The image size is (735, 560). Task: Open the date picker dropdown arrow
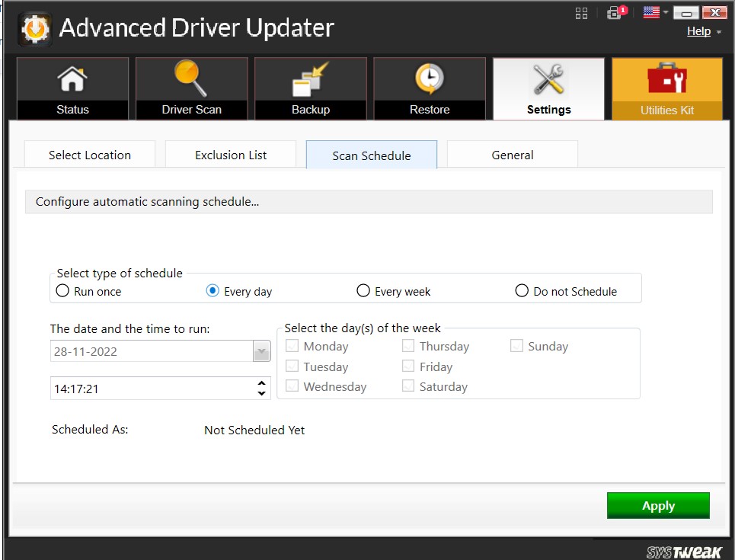pos(261,352)
